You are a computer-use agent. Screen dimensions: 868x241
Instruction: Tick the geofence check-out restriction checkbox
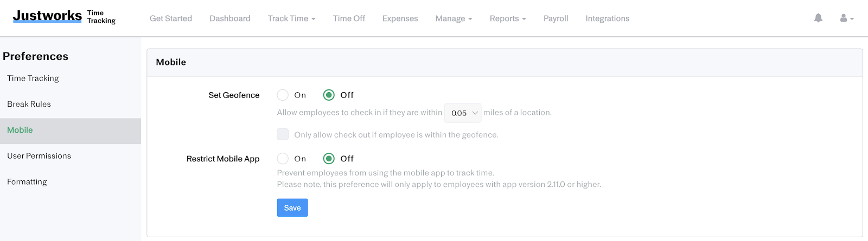pos(283,134)
